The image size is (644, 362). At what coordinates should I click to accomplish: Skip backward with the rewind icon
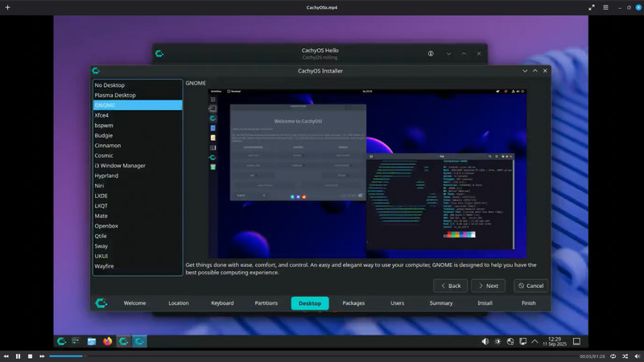(6, 356)
